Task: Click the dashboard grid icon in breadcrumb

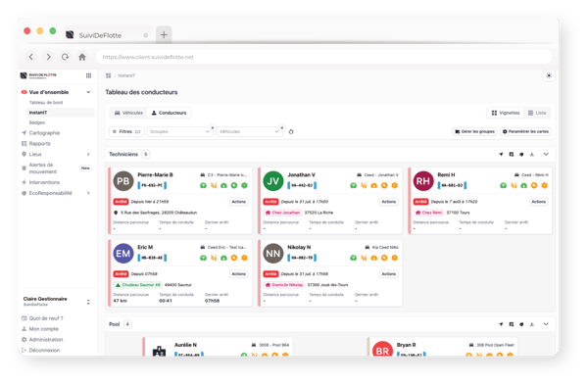Action: (x=109, y=75)
